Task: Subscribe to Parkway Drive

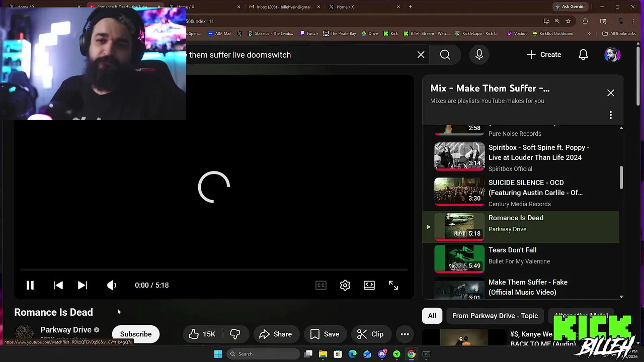Action: [136, 334]
